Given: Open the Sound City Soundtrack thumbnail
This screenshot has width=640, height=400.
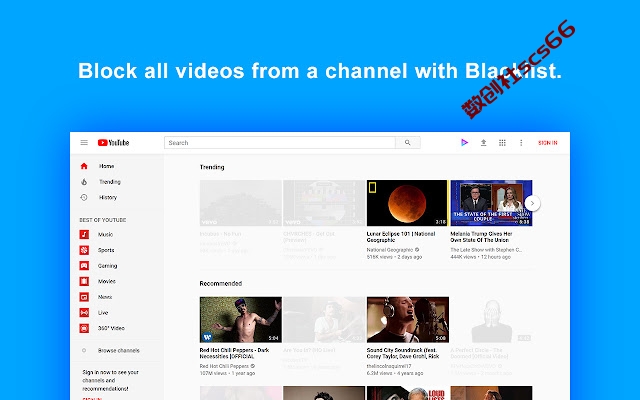Looking at the screenshot, I should 408,320.
